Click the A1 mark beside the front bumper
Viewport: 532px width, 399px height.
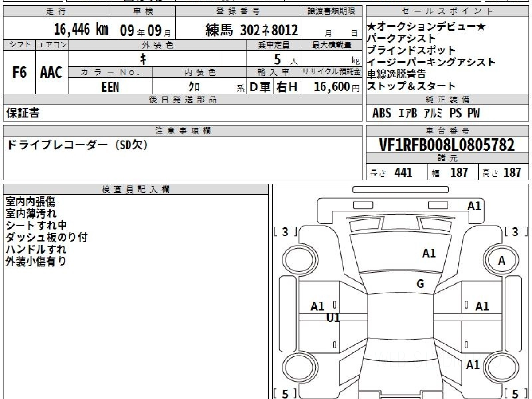point(474,206)
